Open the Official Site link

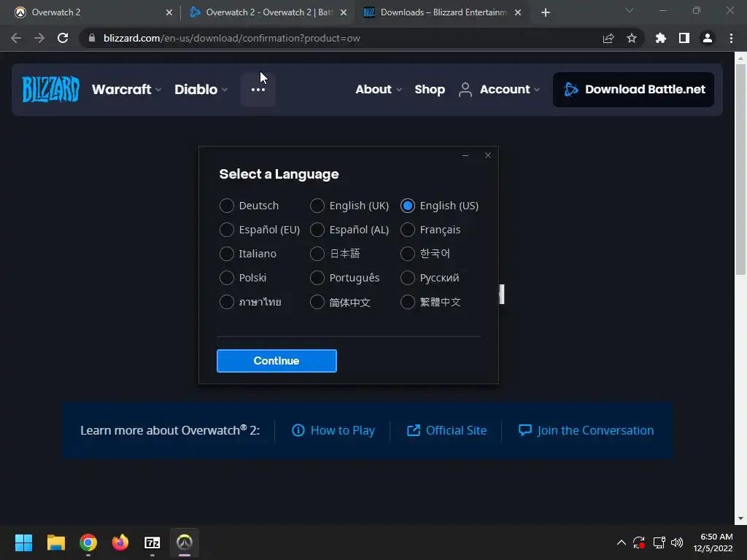pyautogui.click(x=447, y=430)
